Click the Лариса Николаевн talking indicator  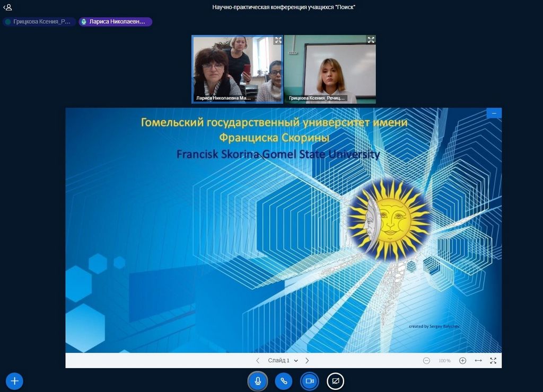[116, 22]
